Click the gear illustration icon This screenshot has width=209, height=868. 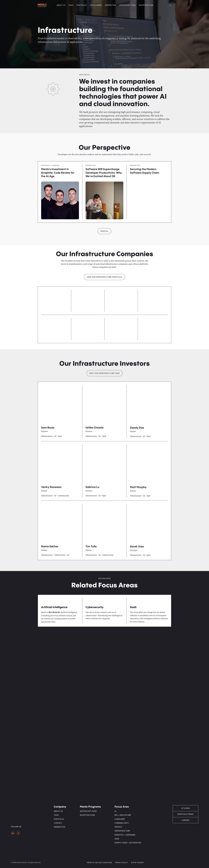tap(53, 89)
